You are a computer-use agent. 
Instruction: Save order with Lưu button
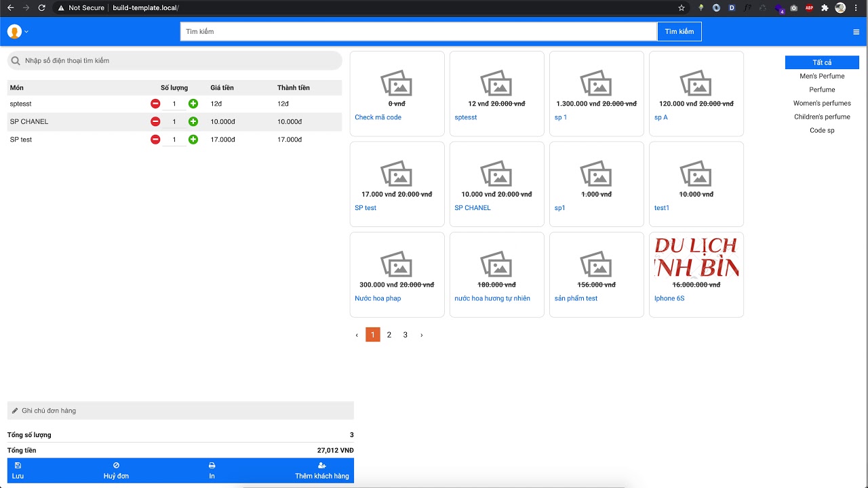pyautogui.click(x=18, y=471)
